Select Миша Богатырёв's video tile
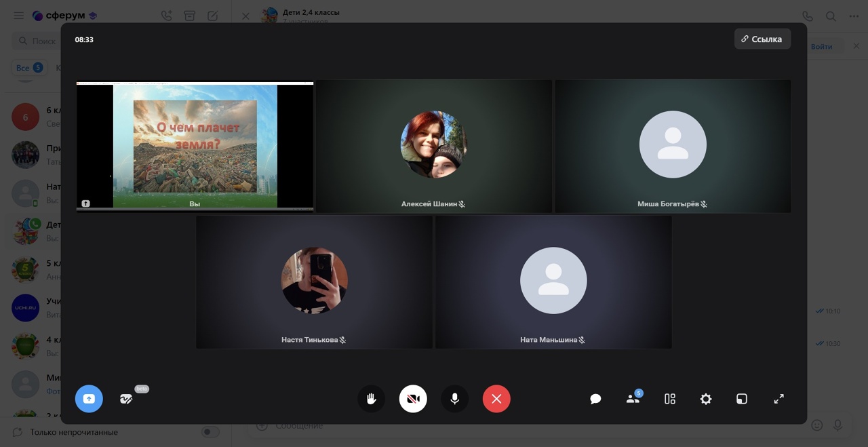868x447 pixels. click(673, 146)
